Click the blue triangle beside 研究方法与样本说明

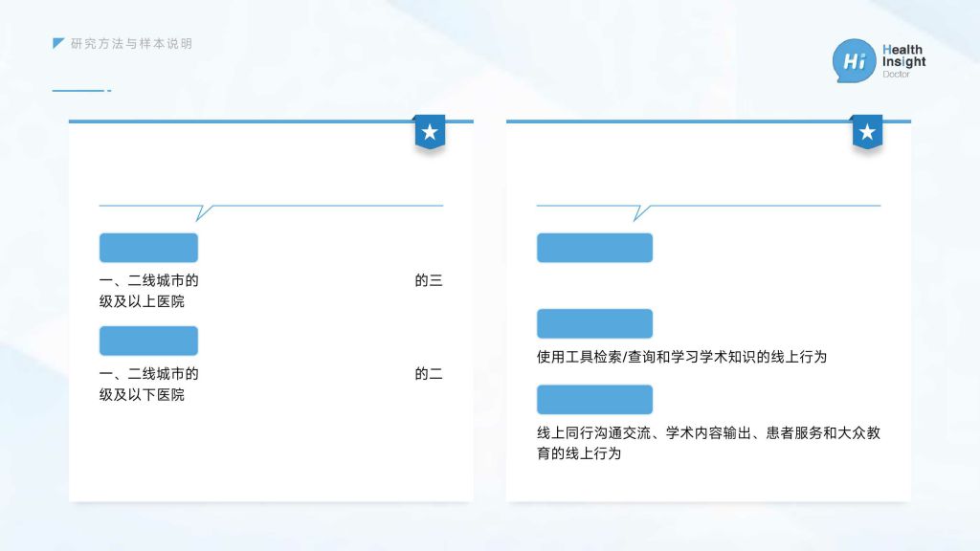pos(58,43)
